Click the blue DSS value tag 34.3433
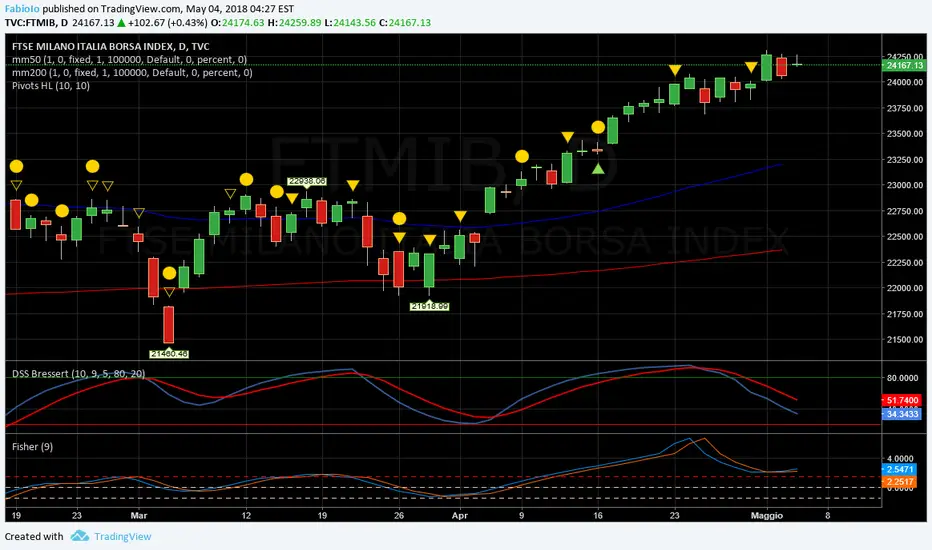The width and height of the screenshot is (932, 550). (x=902, y=414)
